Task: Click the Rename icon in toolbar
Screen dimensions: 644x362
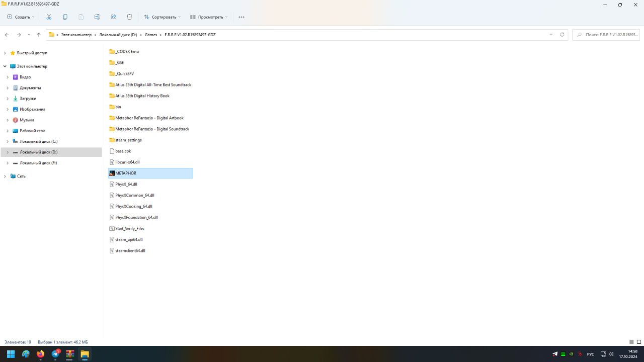Action: (97, 17)
